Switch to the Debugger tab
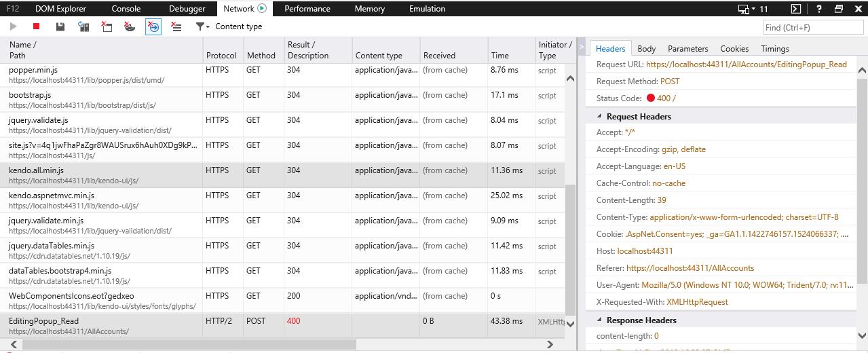Viewport: 868px width, 353px height. tap(186, 9)
